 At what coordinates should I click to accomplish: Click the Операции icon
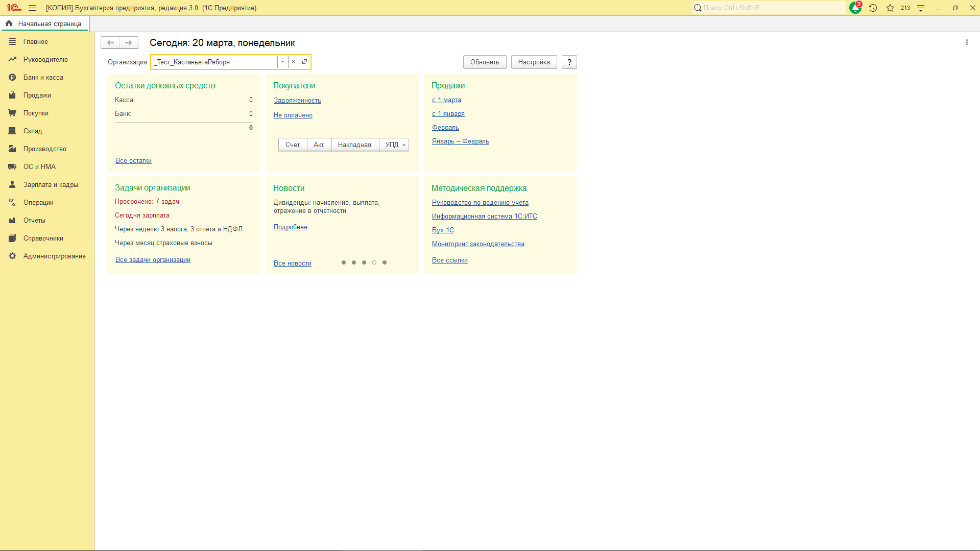[12, 203]
